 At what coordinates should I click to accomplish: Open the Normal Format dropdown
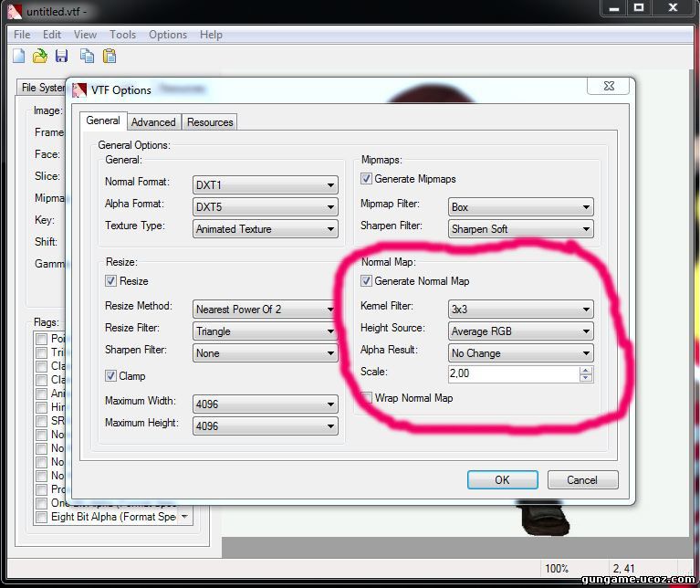[266, 184]
